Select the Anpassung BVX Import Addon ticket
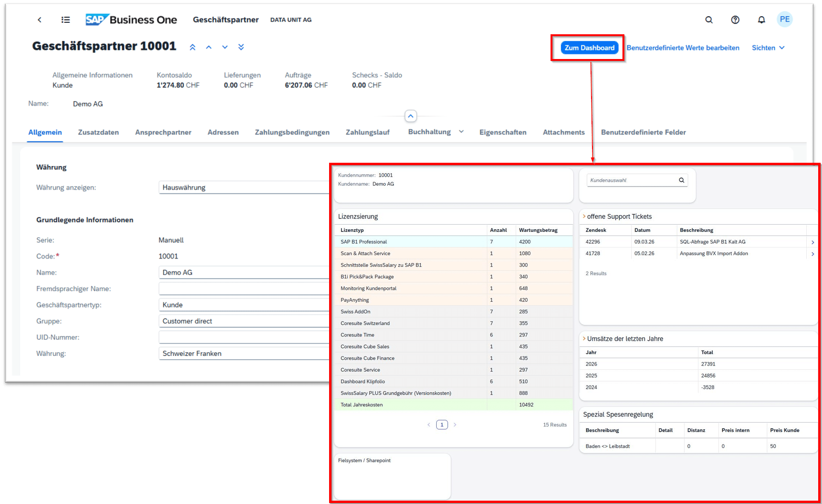Screen dimensions: 822x504 [x=699, y=254]
